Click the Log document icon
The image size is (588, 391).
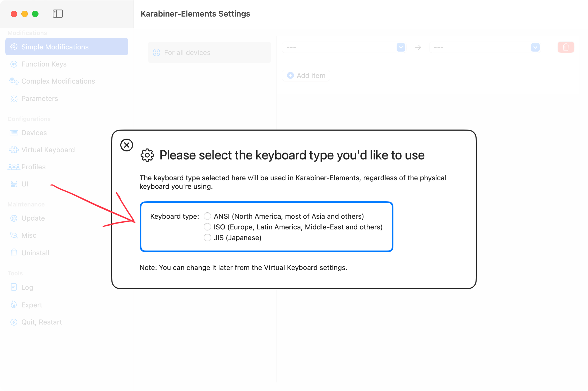tap(14, 287)
